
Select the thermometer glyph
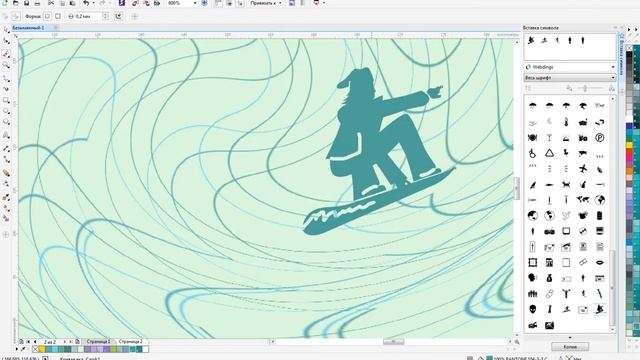coord(566,122)
